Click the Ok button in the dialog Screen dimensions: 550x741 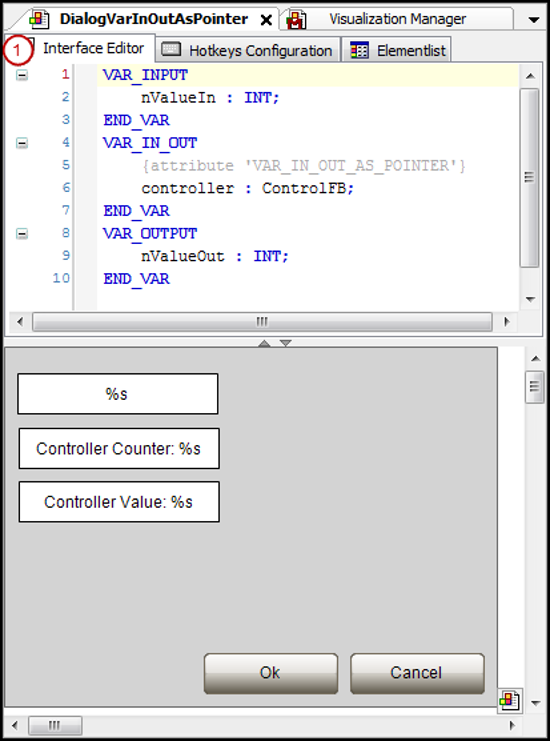coord(271,673)
